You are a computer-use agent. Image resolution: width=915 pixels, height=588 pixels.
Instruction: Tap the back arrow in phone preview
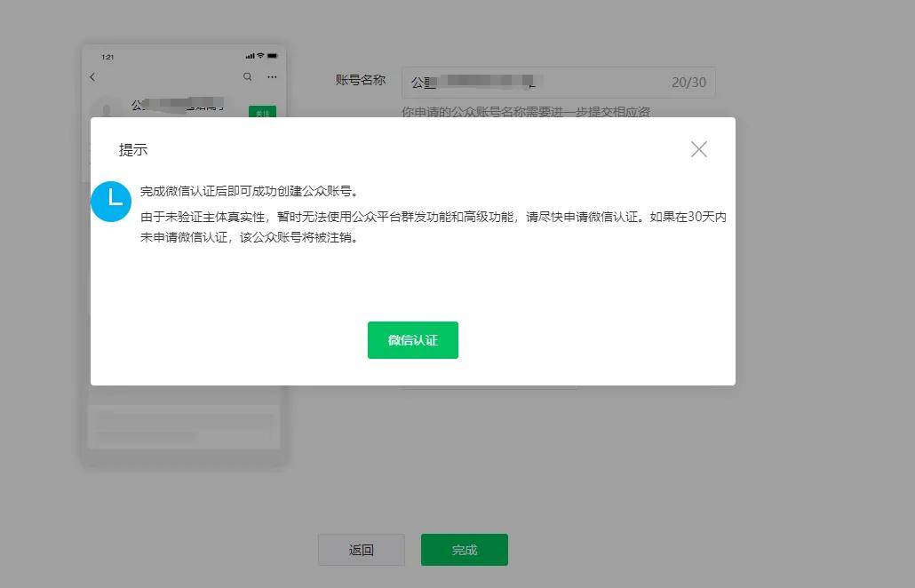[92, 77]
